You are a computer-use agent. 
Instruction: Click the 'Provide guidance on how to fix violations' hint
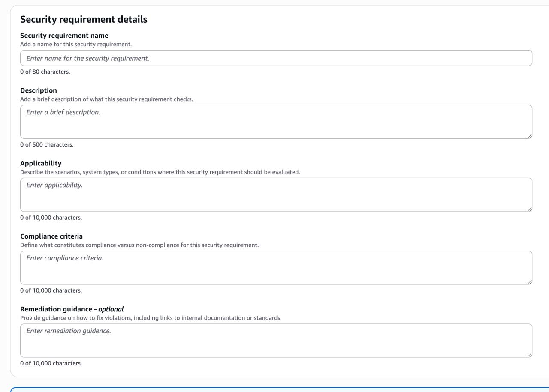[x=151, y=318]
